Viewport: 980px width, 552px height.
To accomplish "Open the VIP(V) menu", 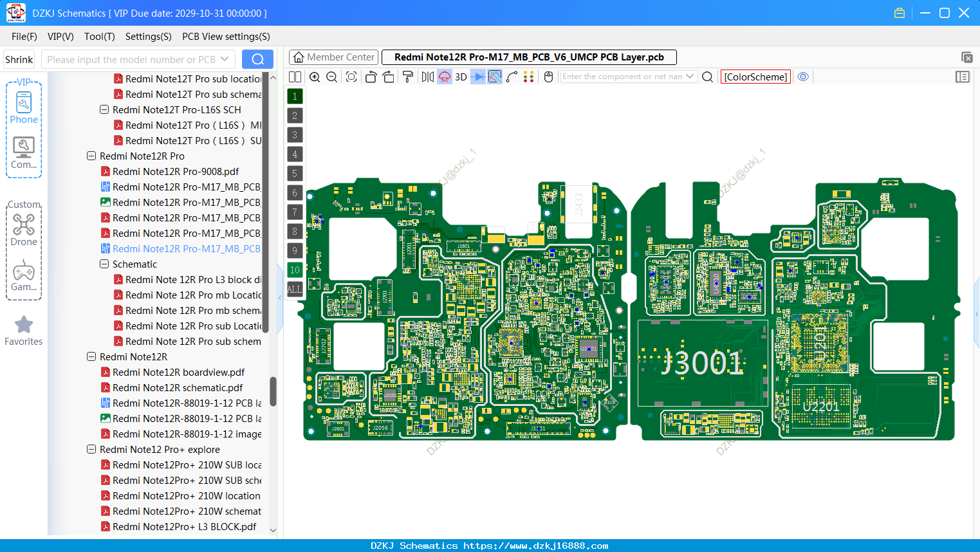I will (x=60, y=37).
